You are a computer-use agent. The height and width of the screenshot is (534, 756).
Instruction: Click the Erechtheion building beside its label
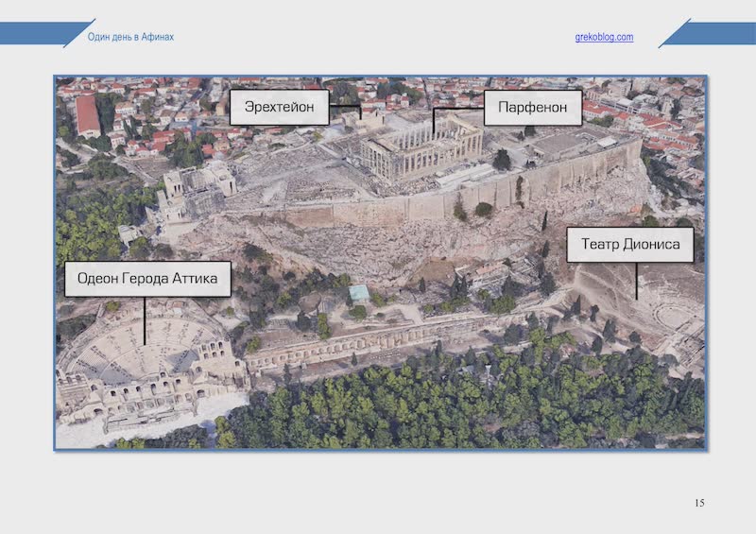click(367, 122)
